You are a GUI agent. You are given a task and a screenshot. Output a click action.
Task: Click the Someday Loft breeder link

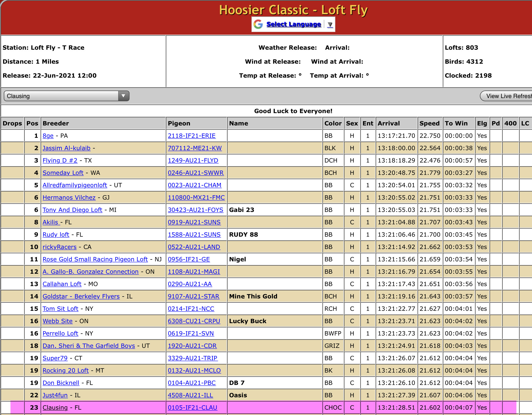pyautogui.click(x=63, y=173)
